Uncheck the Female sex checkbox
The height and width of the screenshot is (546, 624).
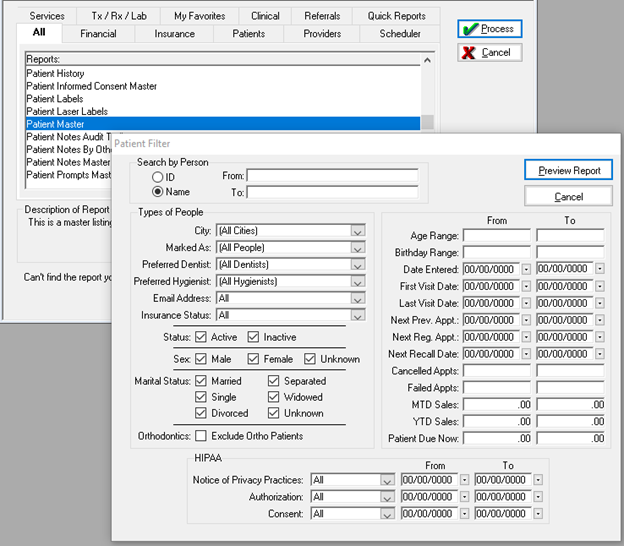[253, 359]
